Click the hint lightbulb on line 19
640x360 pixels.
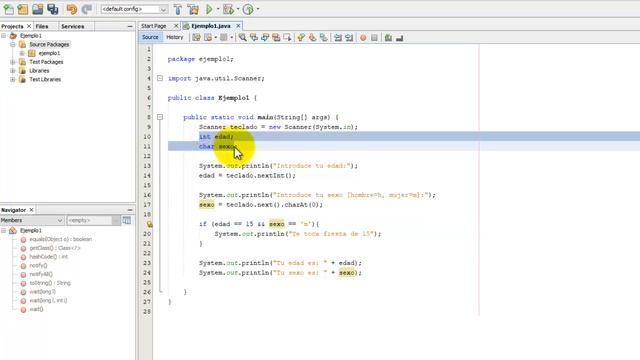tap(149, 224)
